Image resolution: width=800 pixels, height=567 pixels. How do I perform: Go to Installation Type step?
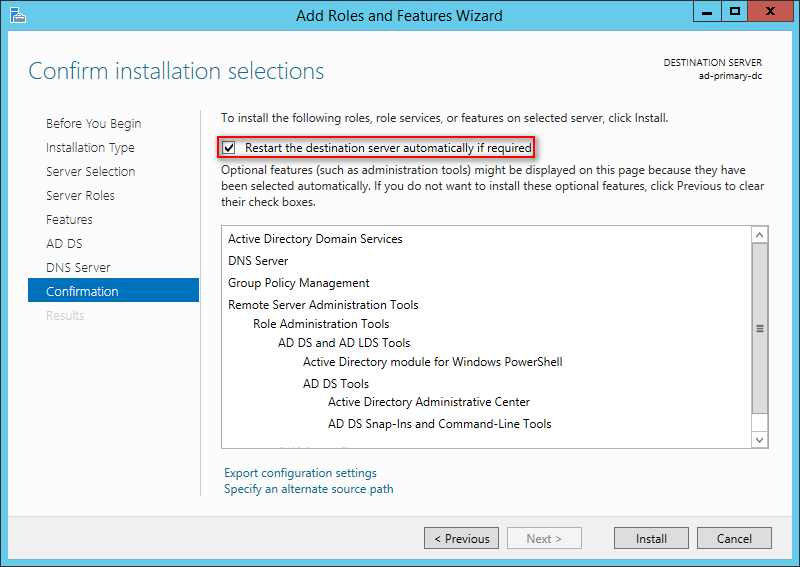[90, 147]
